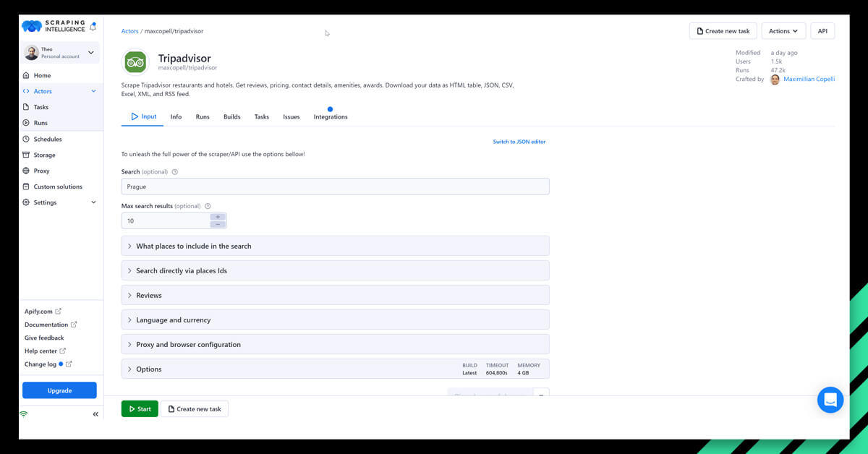Screen dimensions: 868x454
Task: Click the Settings gear icon
Action: pyautogui.click(x=26, y=202)
